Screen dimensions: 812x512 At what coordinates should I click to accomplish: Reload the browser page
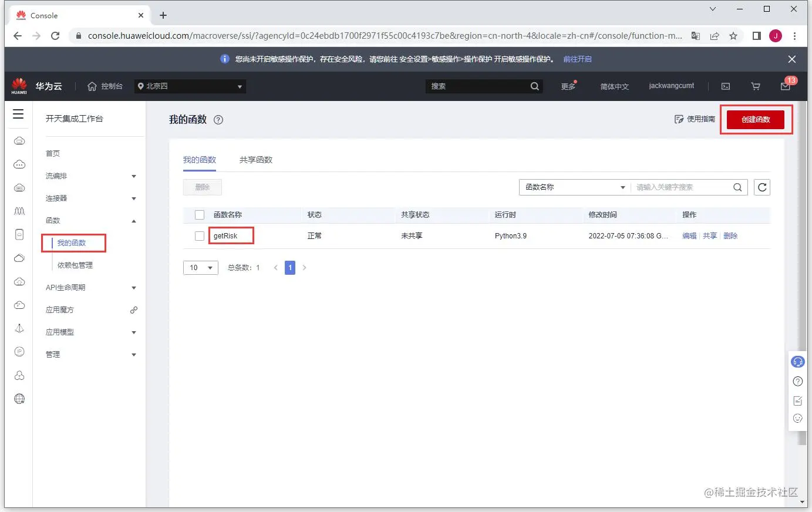click(x=55, y=36)
